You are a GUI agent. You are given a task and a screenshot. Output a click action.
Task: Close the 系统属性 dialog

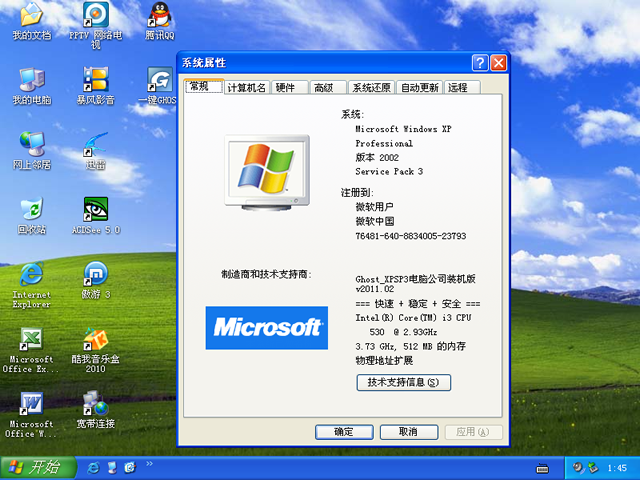499,63
